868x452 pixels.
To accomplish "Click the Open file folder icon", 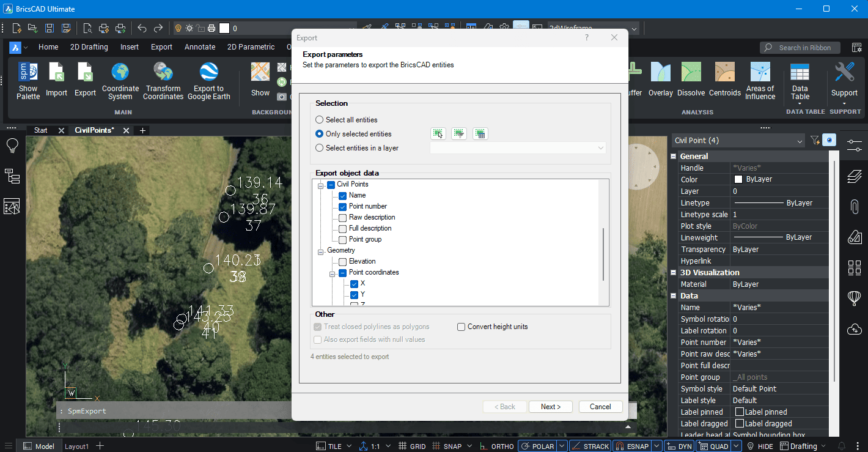I will click(x=33, y=28).
